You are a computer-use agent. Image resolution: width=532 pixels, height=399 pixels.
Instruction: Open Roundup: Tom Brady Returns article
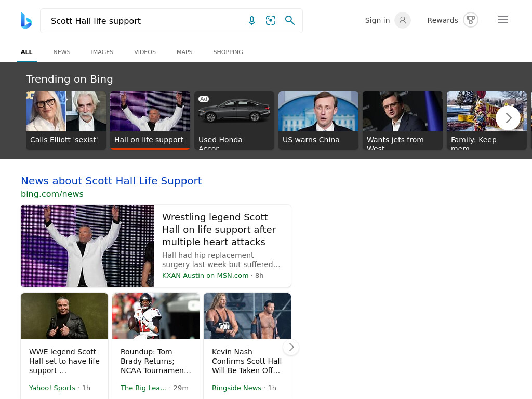pos(156,361)
